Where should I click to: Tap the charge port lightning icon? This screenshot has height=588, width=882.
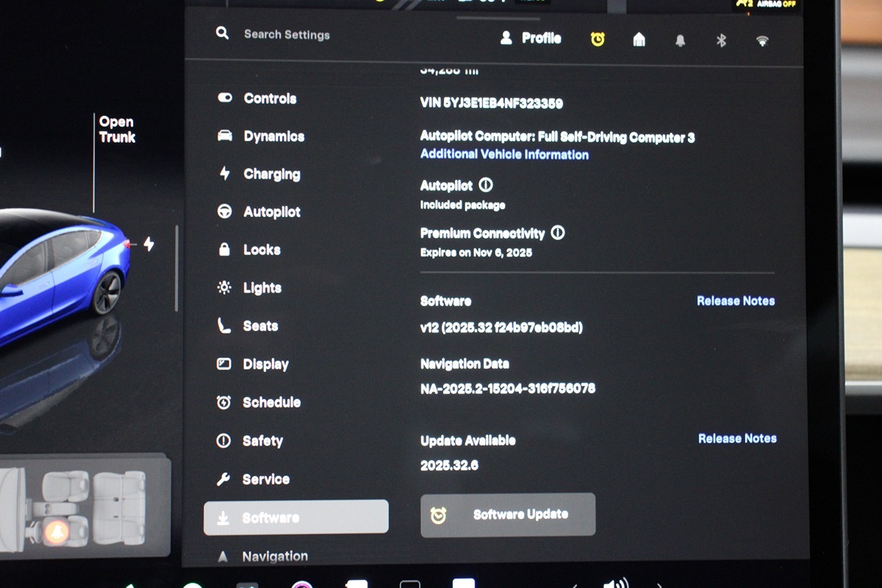148,244
